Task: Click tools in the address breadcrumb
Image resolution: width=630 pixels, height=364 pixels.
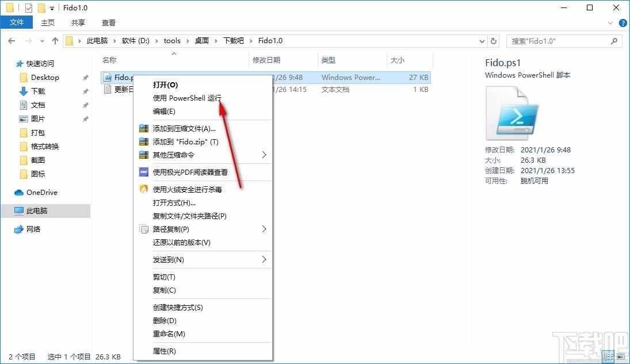Action: [172, 41]
